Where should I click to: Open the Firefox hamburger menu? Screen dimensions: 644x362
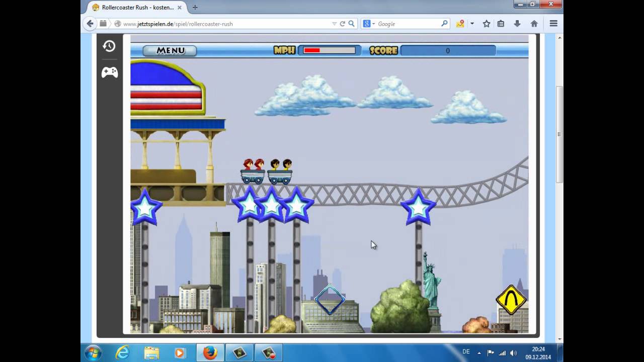pos(553,24)
